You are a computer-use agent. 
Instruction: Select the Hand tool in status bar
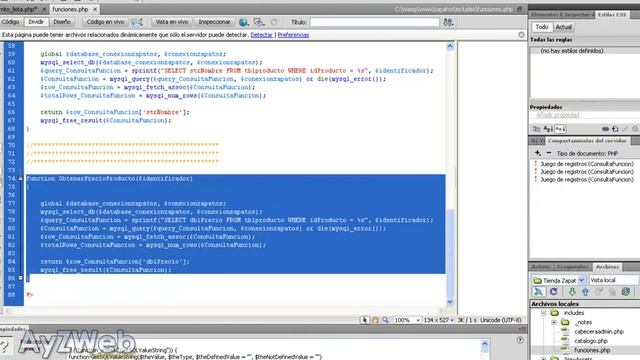(375, 320)
